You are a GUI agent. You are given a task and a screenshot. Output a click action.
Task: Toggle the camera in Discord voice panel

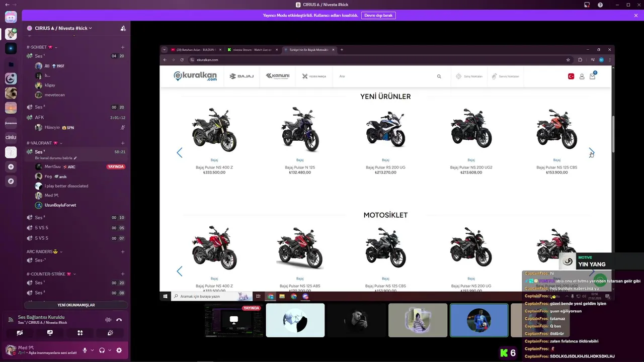(x=20, y=333)
